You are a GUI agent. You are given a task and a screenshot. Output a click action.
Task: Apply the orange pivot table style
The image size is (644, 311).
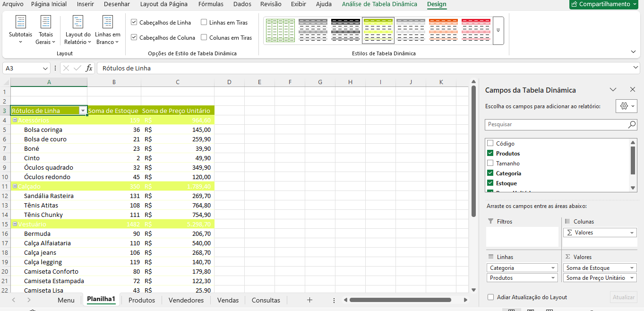443,31
